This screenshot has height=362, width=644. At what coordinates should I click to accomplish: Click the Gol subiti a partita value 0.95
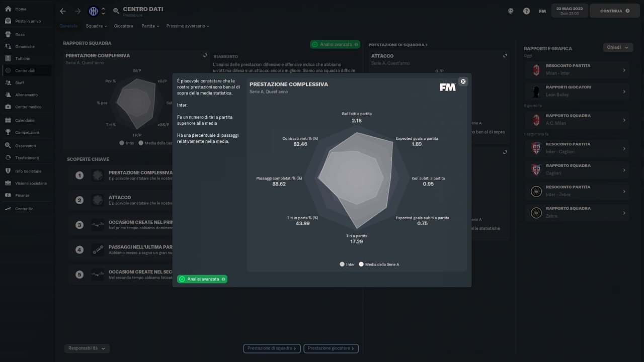coord(428,184)
